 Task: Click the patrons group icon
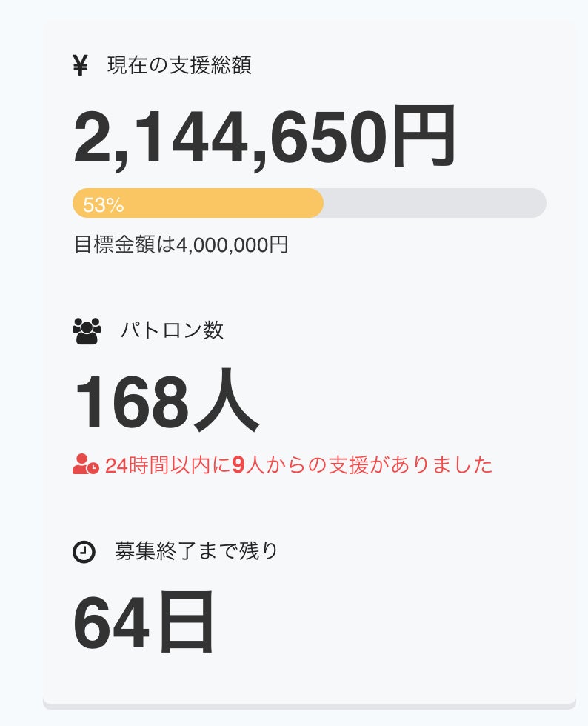[x=87, y=330]
